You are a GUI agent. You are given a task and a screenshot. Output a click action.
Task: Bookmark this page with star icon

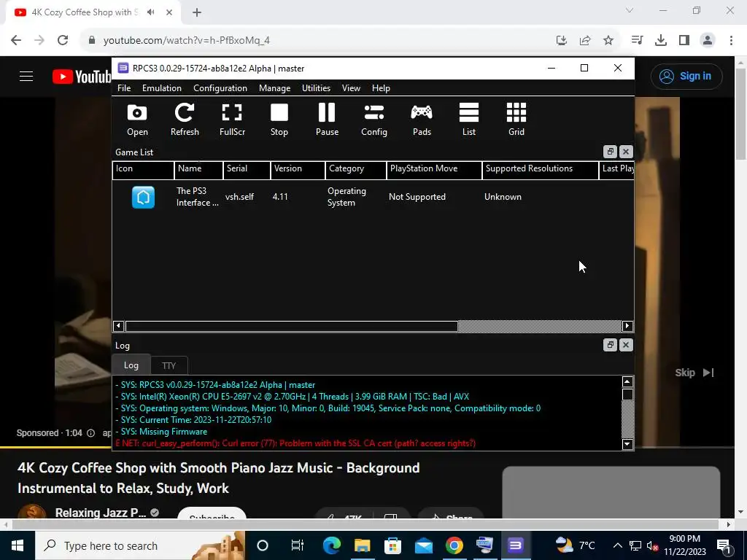click(x=608, y=41)
